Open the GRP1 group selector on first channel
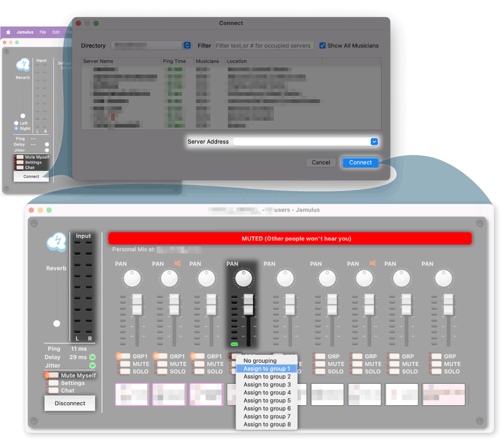The image size is (504, 443). 122,357
